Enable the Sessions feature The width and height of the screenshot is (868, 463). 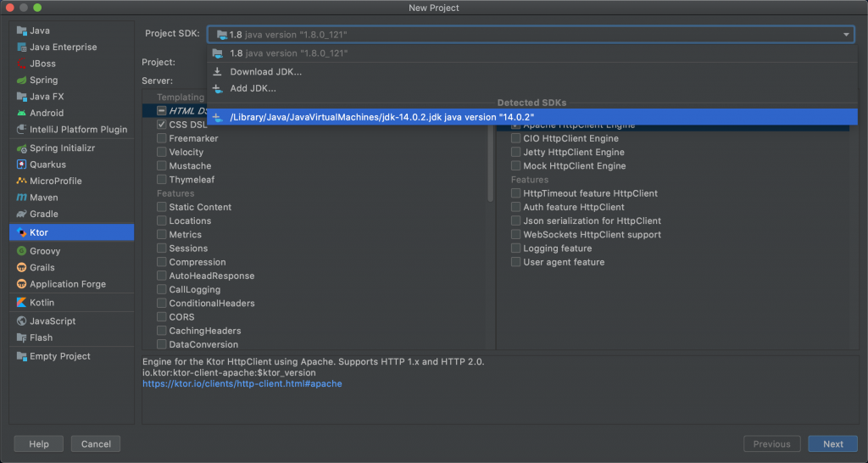point(162,248)
